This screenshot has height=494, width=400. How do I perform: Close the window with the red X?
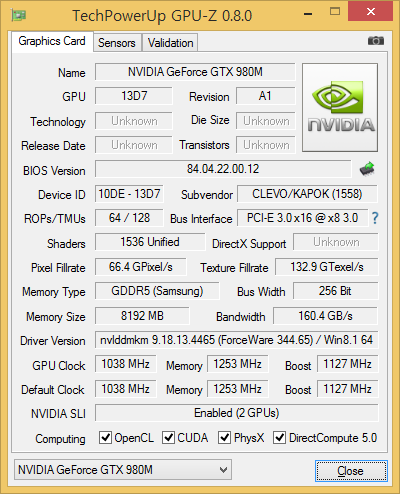tap(370, 12)
